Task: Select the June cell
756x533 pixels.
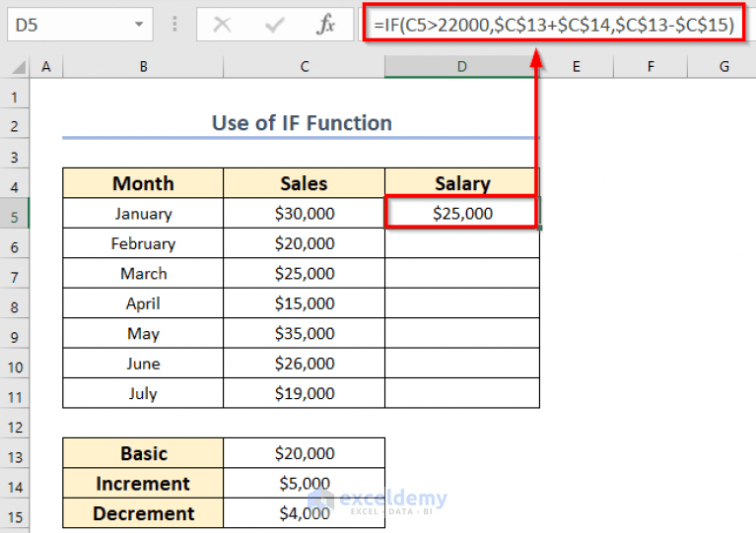Action: tap(143, 364)
